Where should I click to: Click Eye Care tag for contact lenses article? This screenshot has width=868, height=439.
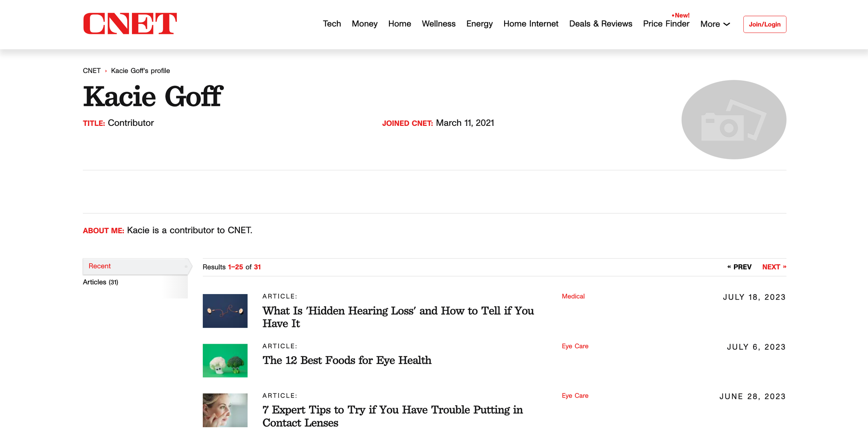pos(575,396)
